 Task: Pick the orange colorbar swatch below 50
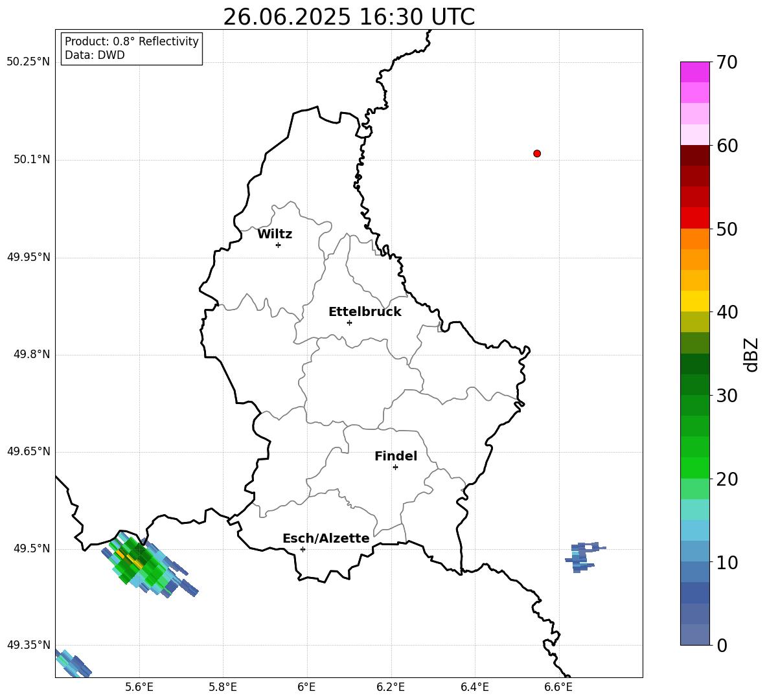(694, 239)
